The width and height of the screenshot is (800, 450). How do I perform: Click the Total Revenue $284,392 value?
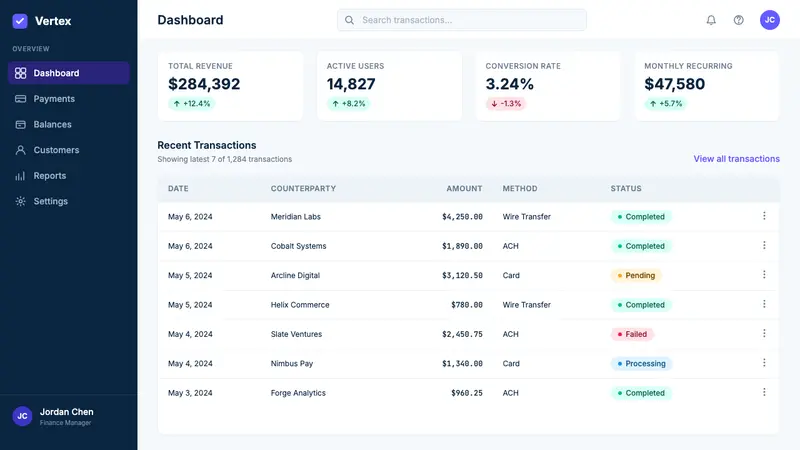(204, 84)
